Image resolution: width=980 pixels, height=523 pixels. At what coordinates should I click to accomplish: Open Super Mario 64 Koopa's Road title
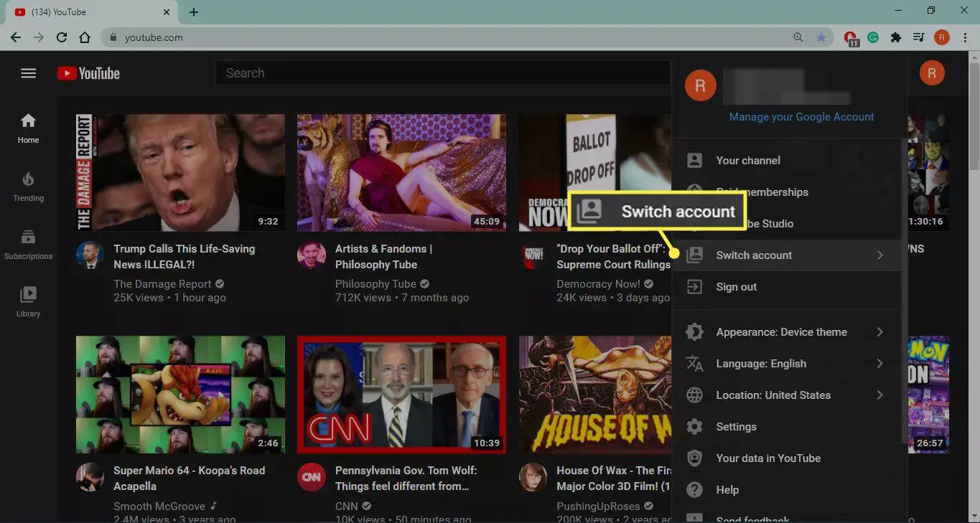click(189, 478)
